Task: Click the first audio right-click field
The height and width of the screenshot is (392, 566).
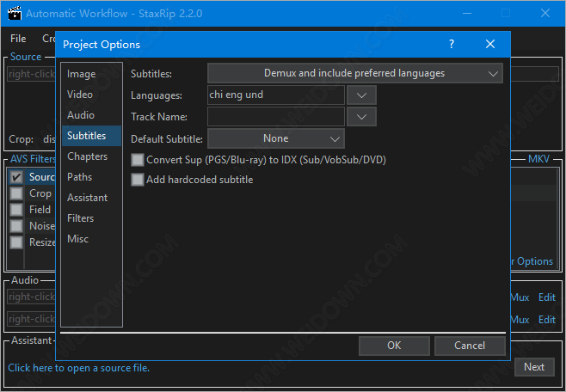Action: (32, 297)
